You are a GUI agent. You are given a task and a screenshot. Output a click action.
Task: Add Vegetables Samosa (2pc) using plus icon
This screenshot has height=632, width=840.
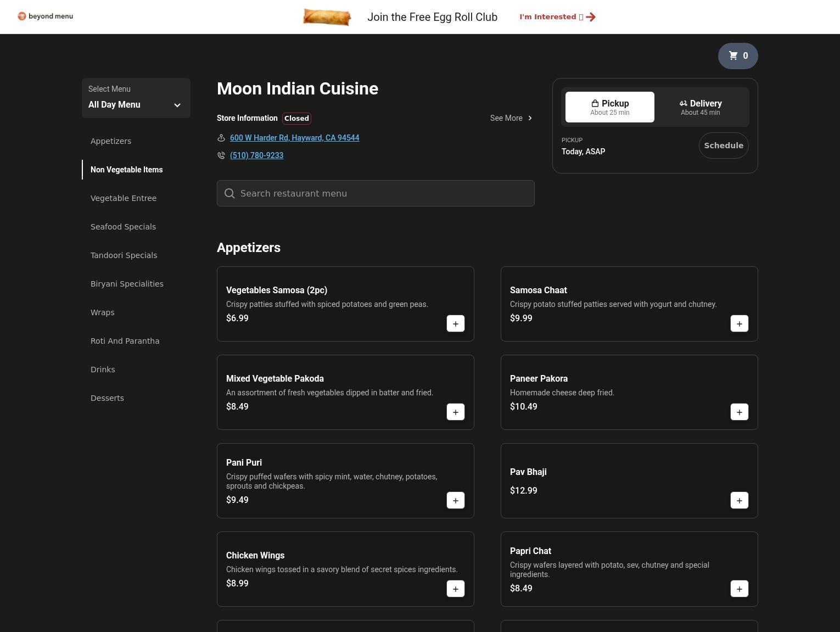coord(455,324)
